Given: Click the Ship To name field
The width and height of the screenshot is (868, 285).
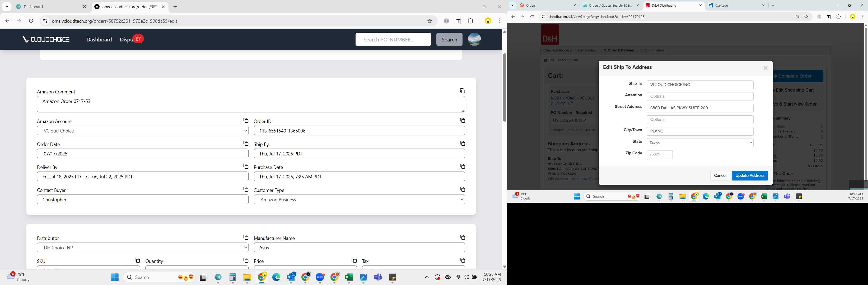Looking at the screenshot, I should pyautogui.click(x=700, y=85).
